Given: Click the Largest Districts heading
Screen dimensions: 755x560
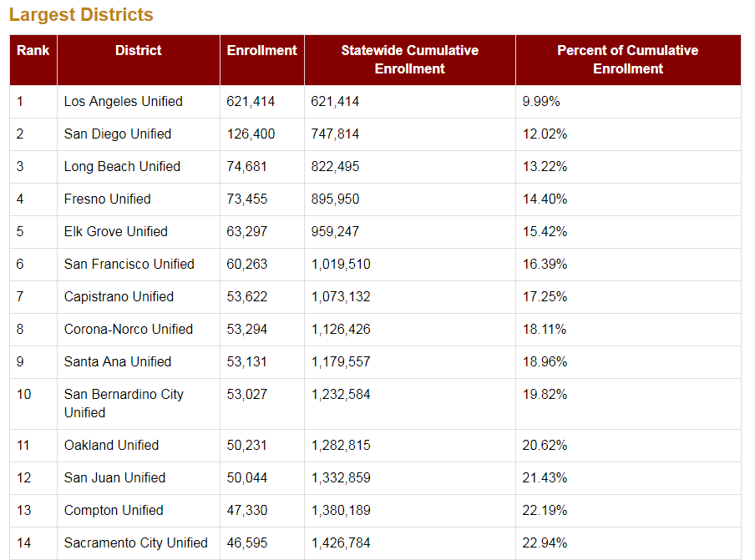Looking at the screenshot, I should click(x=81, y=15).
